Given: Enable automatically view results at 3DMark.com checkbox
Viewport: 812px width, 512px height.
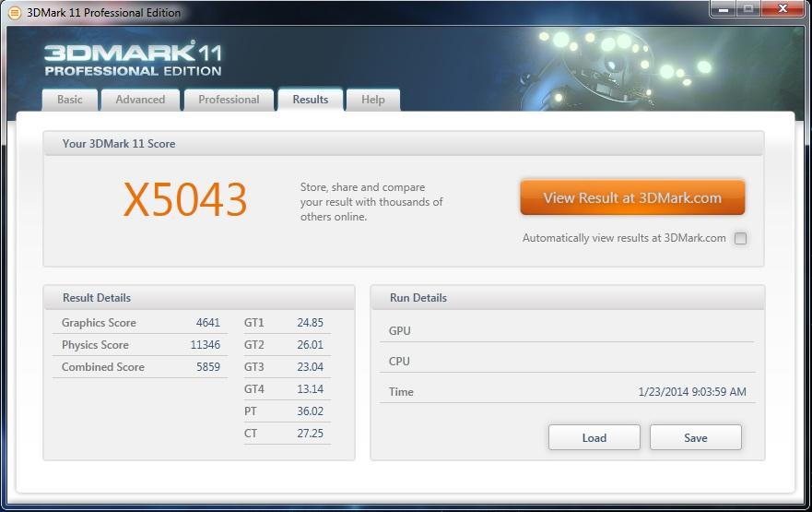Looking at the screenshot, I should tap(740, 238).
